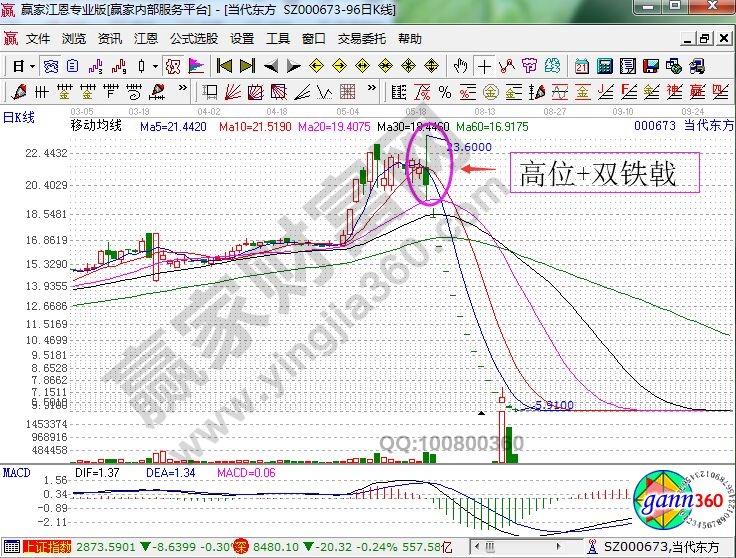Expand hidden drawing tools chevron
Screen dimensions: 736x558
[183, 93]
